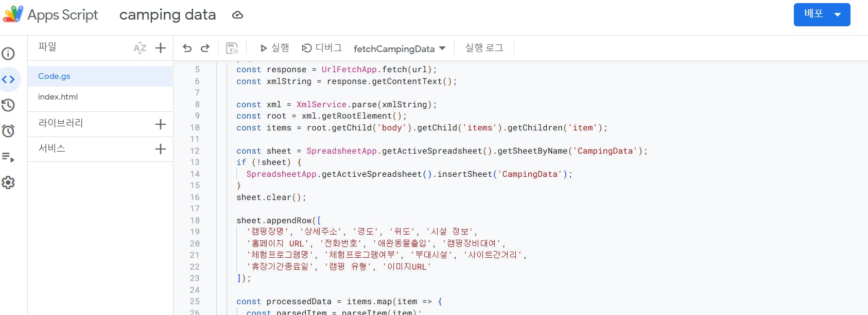The height and width of the screenshot is (315, 868).
Task: Click '체험프로그램명' string on line 21
Action: [280, 255]
